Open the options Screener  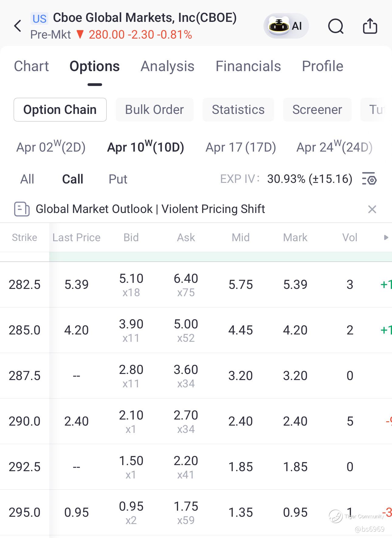317,110
